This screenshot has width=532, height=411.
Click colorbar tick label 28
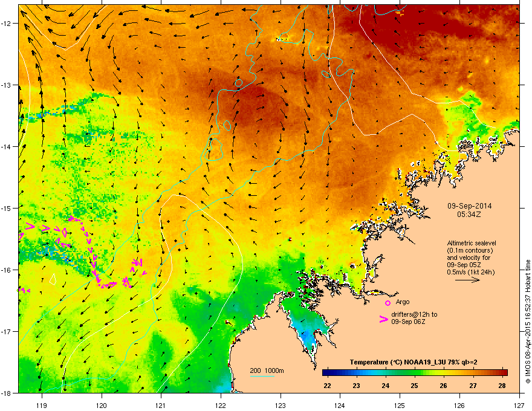(x=502, y=386)
